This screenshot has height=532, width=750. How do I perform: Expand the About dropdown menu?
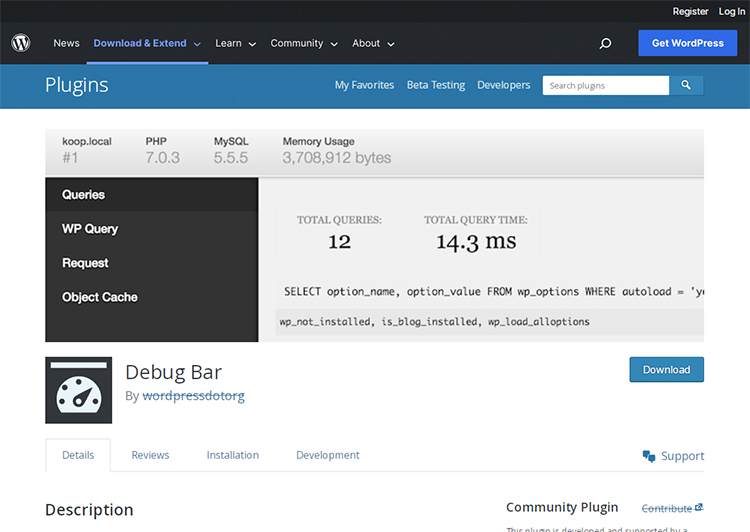373,44
